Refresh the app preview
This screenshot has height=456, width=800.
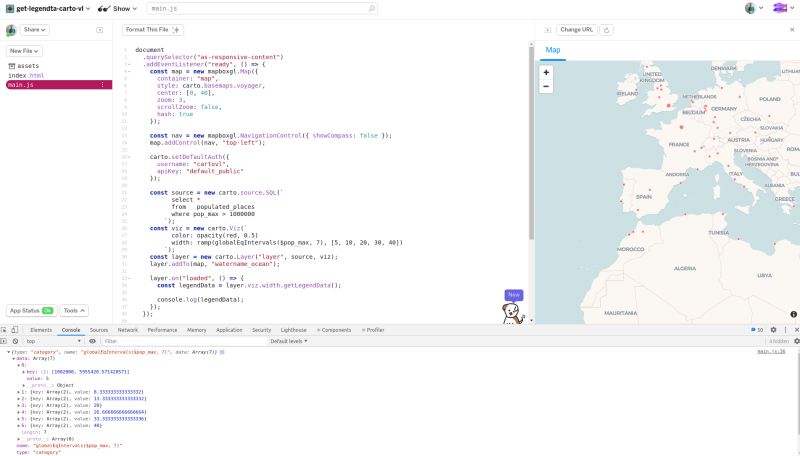607,30
